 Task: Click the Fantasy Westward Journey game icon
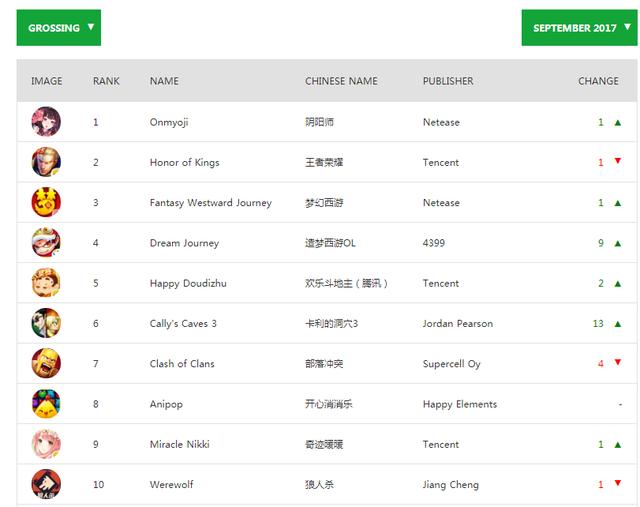point(46,202)
